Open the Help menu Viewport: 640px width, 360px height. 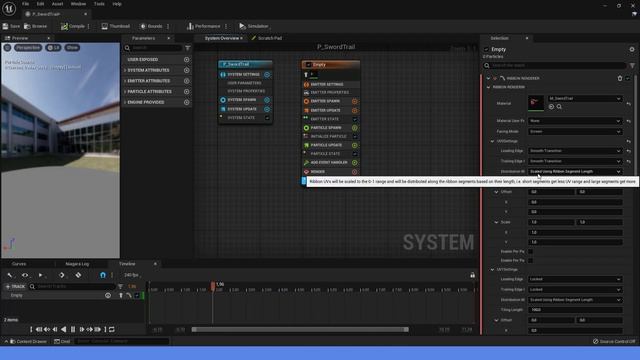117,4
